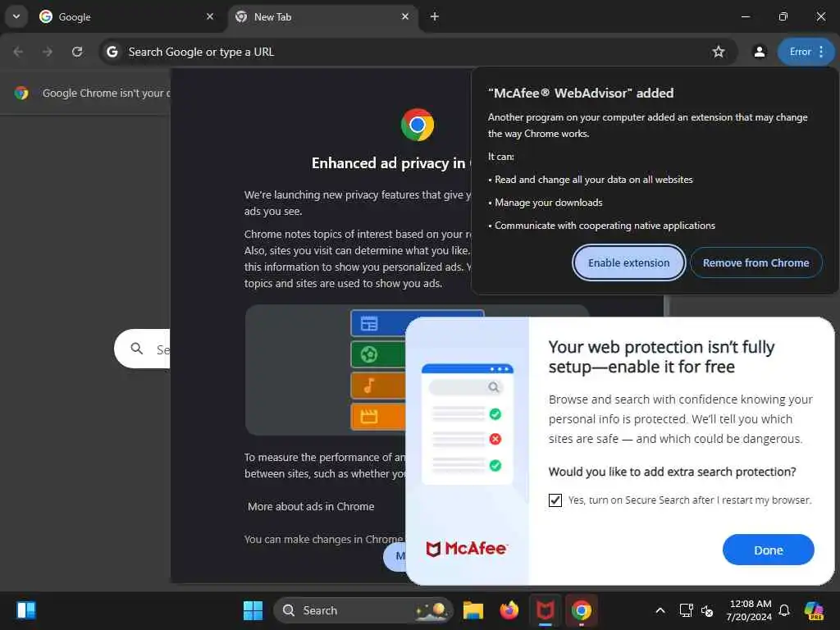The width and height of the screenshot is (840, 630).
Task: Open the Windows Start menu
Action: click(253, 610)
